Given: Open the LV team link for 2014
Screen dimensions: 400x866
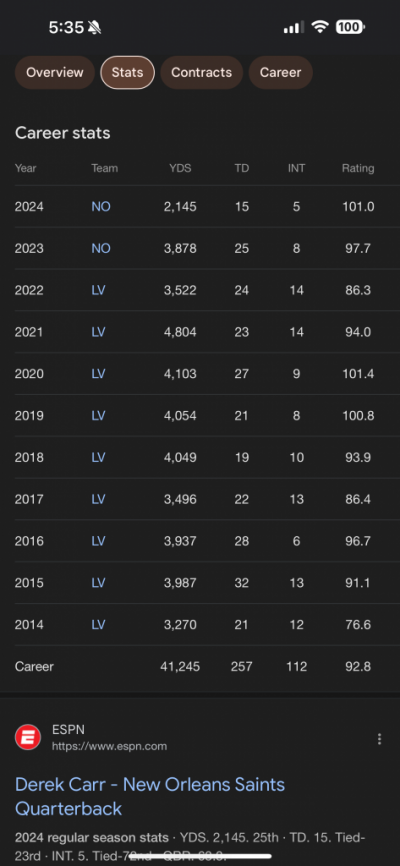Looking at the screenshot, I should [98, 625].
